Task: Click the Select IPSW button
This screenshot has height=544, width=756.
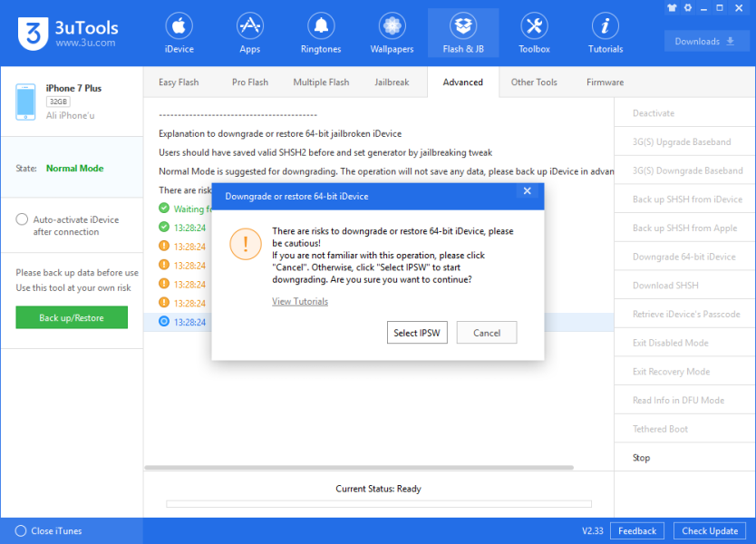Action: [417, 333]
